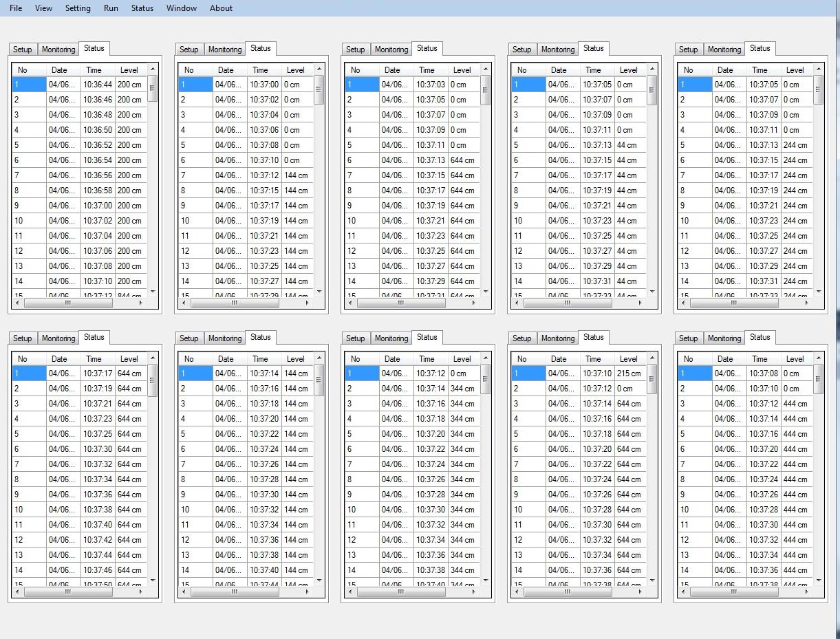The width and height of the screenshot is (840, 639).
Task: Click Level column header in top-left panel
Action: pos(129,70)
